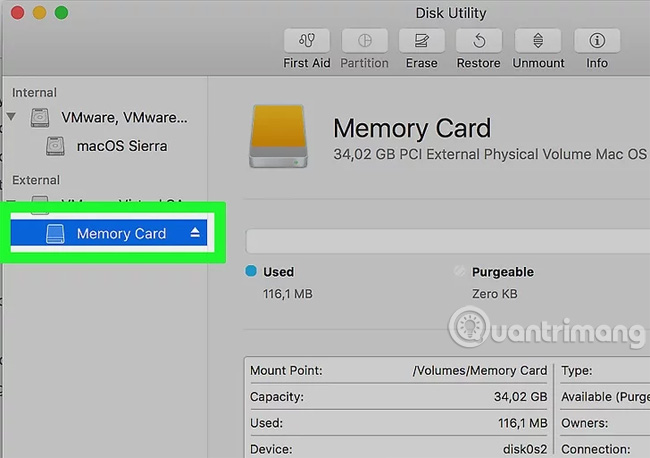Eject Memory Card using the eject icon
650x458 pixels.
pyautogui.click(x=195, y=233)
